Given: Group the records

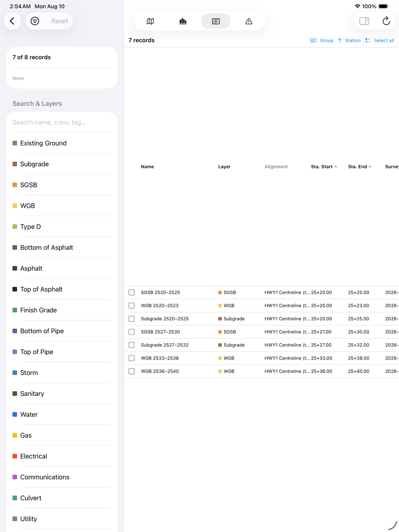Looking at the screenshot, I should 321,40.
